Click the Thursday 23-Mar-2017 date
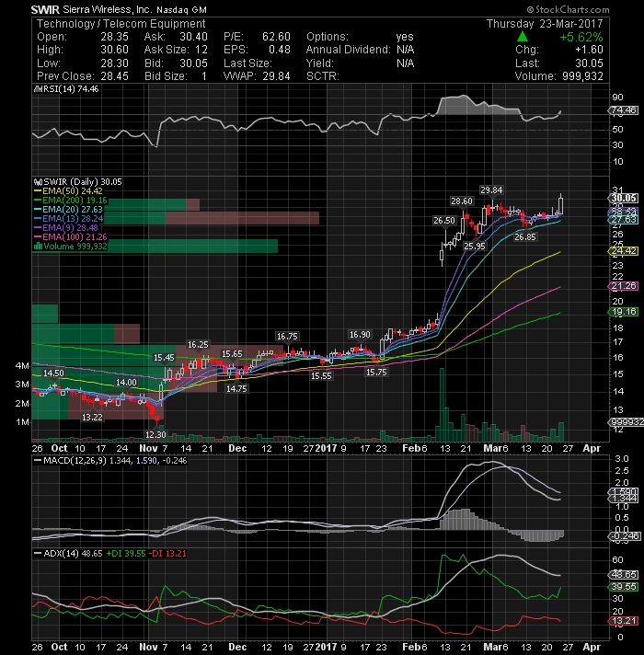The image size is (644, 655). point(545,24)
